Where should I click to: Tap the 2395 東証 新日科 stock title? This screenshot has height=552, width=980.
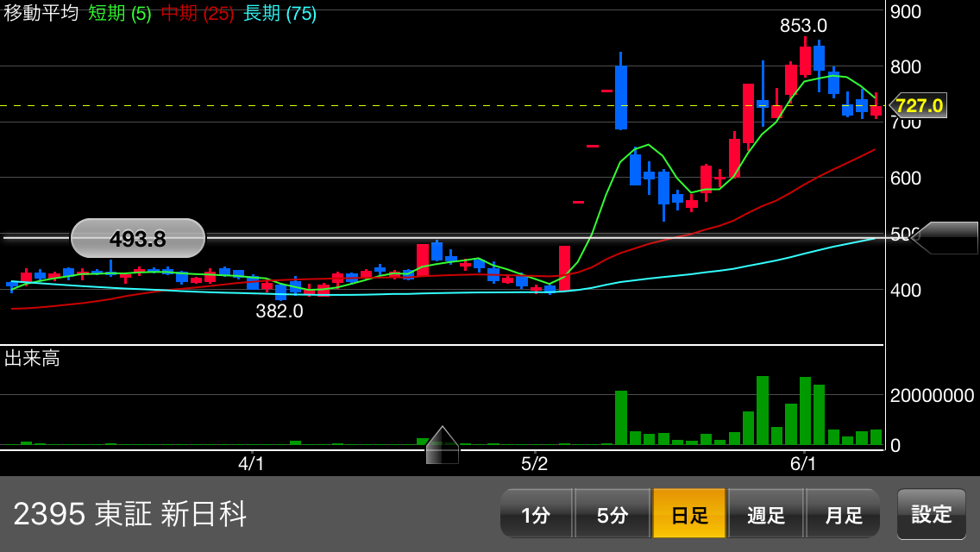coord(130,514)
